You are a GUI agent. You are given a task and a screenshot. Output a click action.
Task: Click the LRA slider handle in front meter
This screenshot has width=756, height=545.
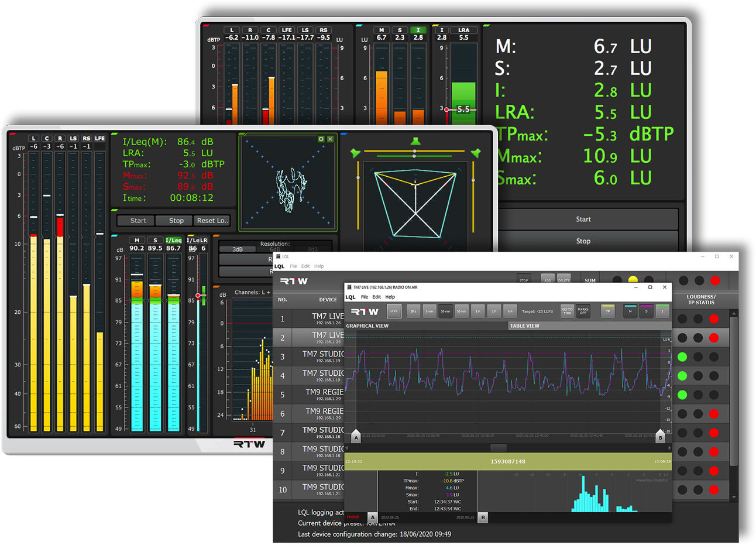click(x=198, y=296)
